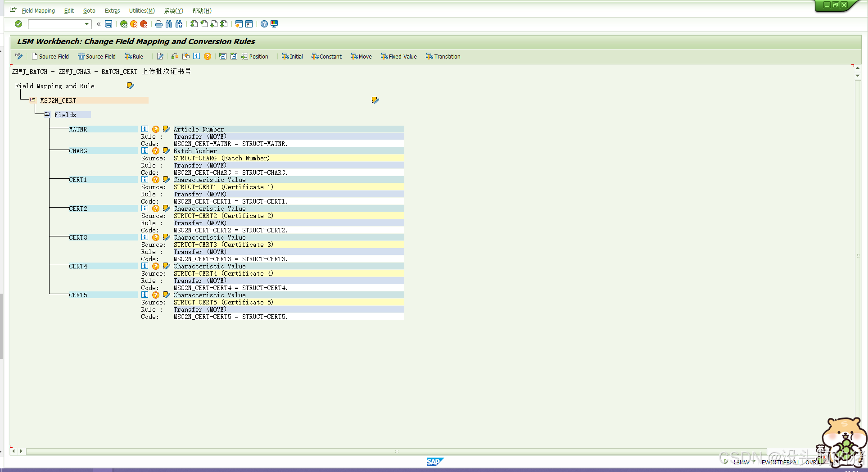Click the SAP window menu icon top-left
Screen dimensions: 868x472
[x=13, y=9]
